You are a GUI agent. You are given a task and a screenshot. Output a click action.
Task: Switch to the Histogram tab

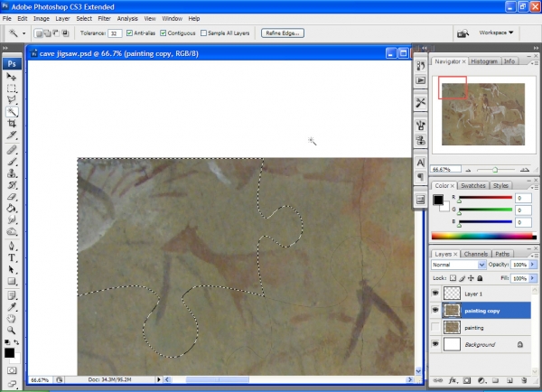click(484, 61)
